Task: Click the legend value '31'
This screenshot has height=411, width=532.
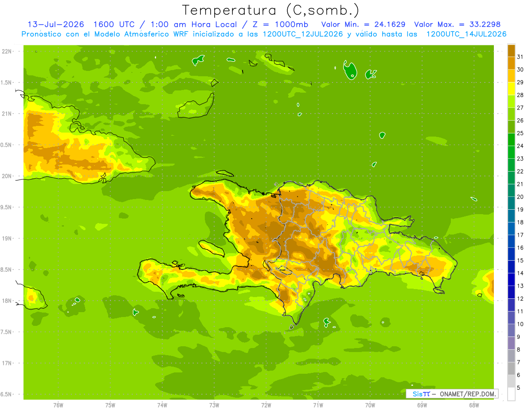Action: [520, 56]
